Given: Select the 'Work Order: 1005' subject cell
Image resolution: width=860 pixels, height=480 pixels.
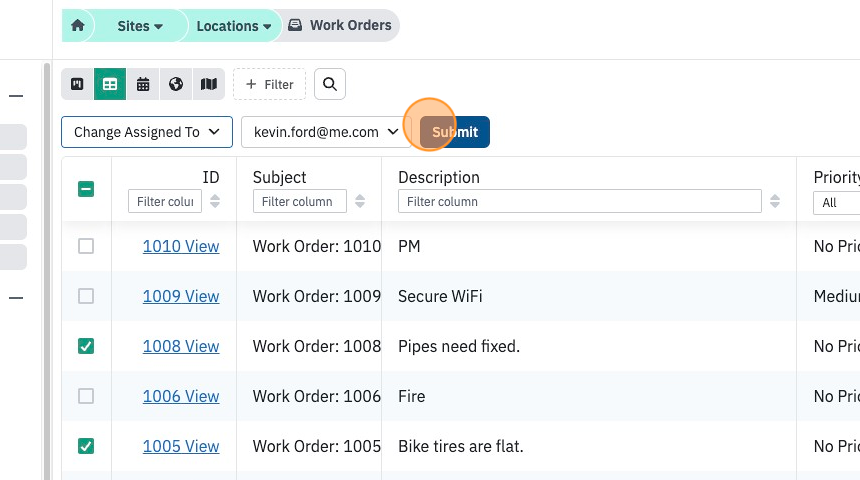Looking at the screenshot, I should pos(316,446).
